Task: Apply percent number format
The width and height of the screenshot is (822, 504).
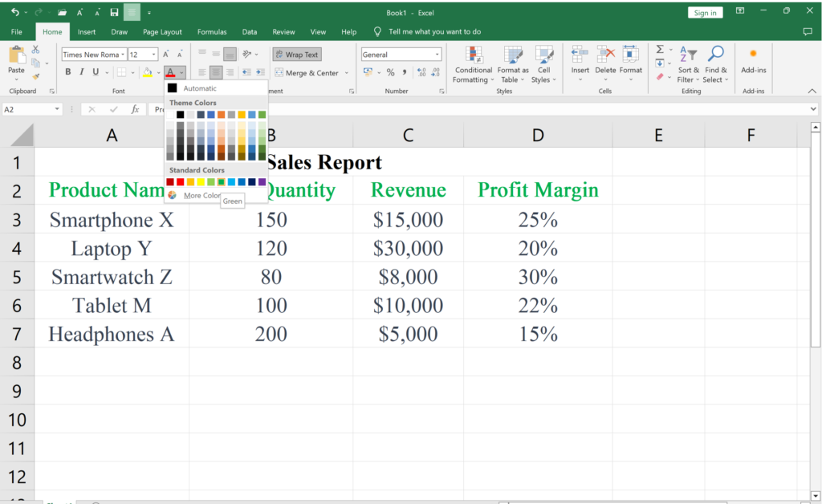Action: 391,71
